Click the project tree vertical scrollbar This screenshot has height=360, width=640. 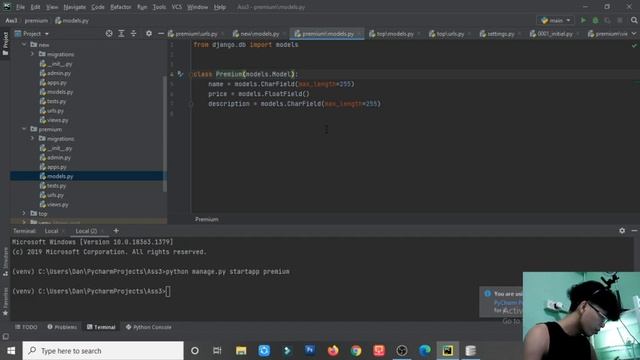click(x=165, y=133)
